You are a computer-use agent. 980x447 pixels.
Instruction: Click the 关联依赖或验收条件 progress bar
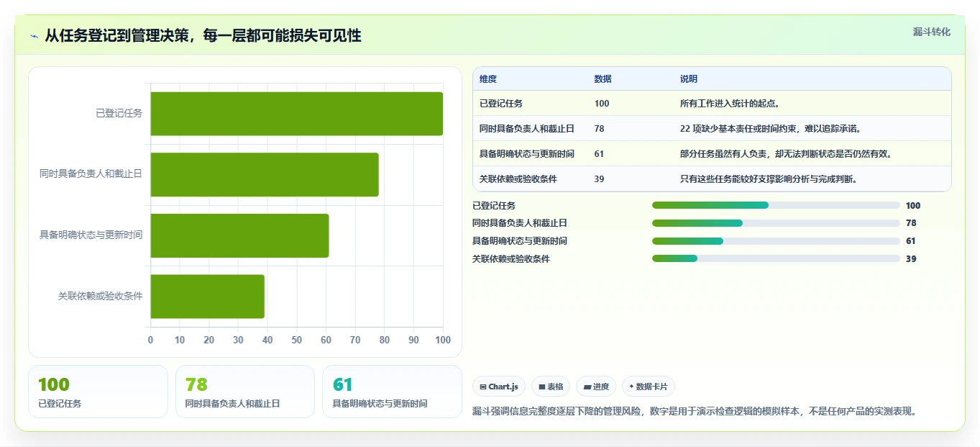pyautogui.click(x=776, y=258)
